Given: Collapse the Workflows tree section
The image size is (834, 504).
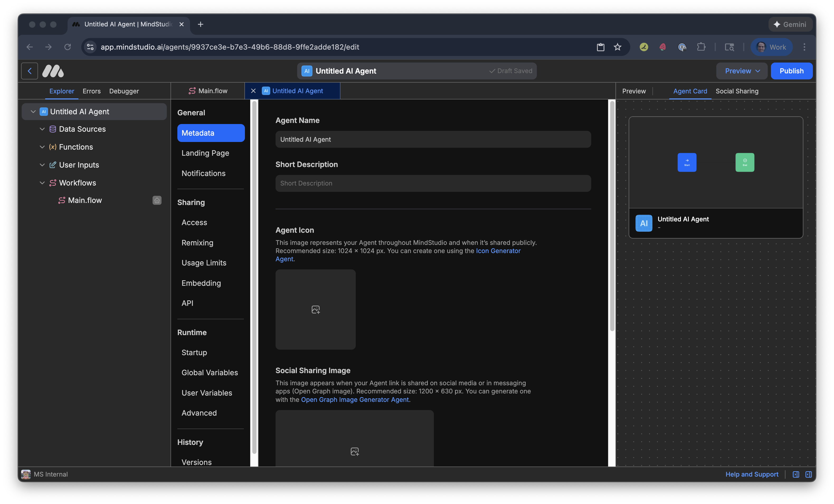Looking at the screenshot, I should (x=42, y=183).
